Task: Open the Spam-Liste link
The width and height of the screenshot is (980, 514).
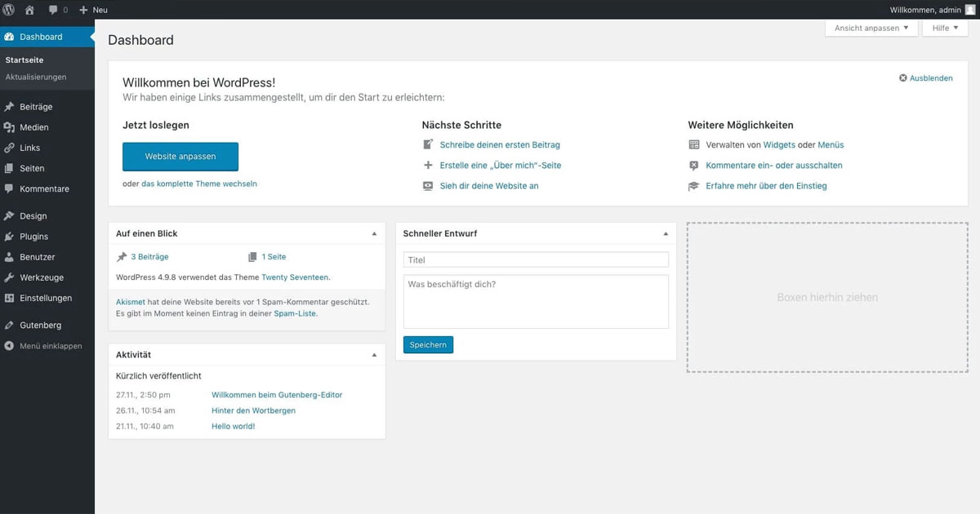Action: pos(295,313)
